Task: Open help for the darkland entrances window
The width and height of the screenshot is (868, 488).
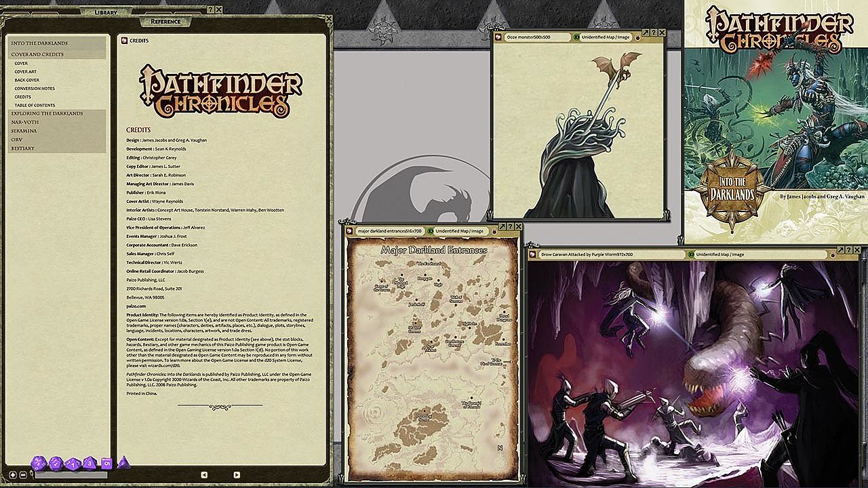Action: coord(511,226)
